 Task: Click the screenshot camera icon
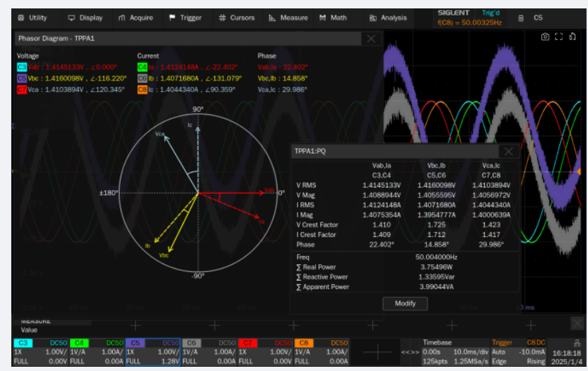click(x=545, y=37)
